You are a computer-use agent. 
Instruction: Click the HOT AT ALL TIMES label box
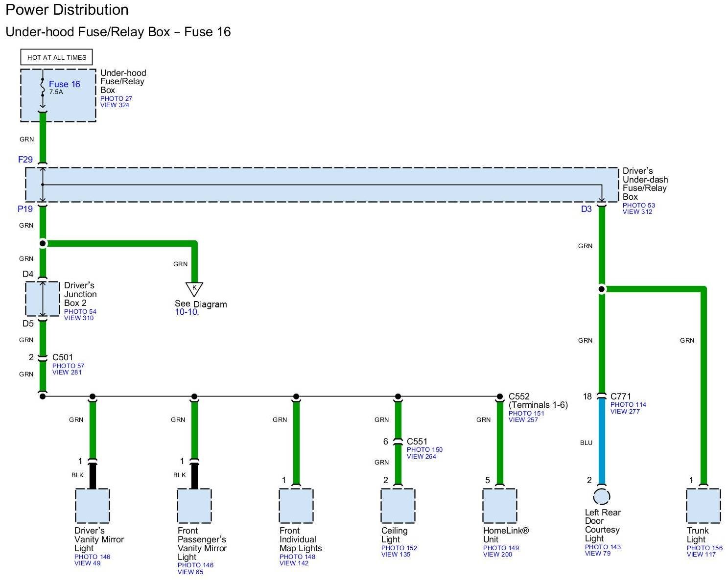(57, 57)
